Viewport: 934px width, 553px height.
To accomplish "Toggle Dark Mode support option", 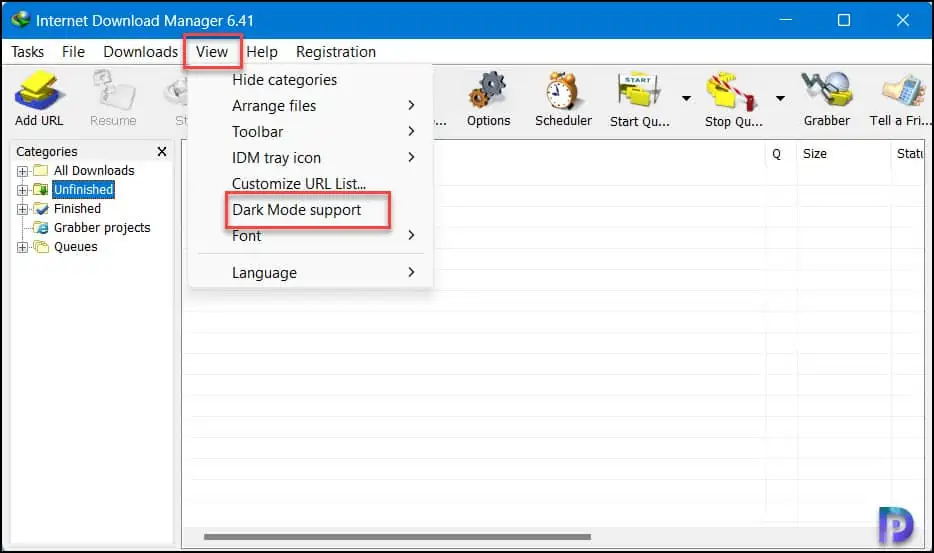I will point(310,210).
